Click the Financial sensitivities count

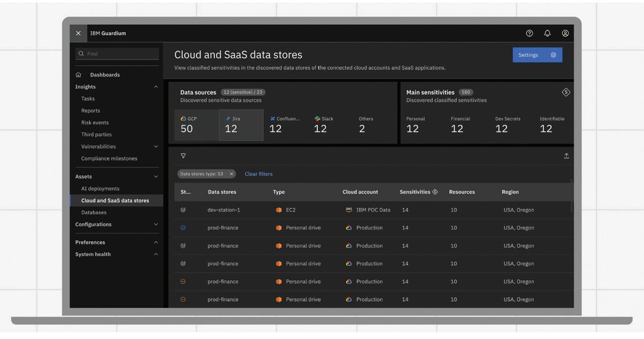[x=457, y=129]
